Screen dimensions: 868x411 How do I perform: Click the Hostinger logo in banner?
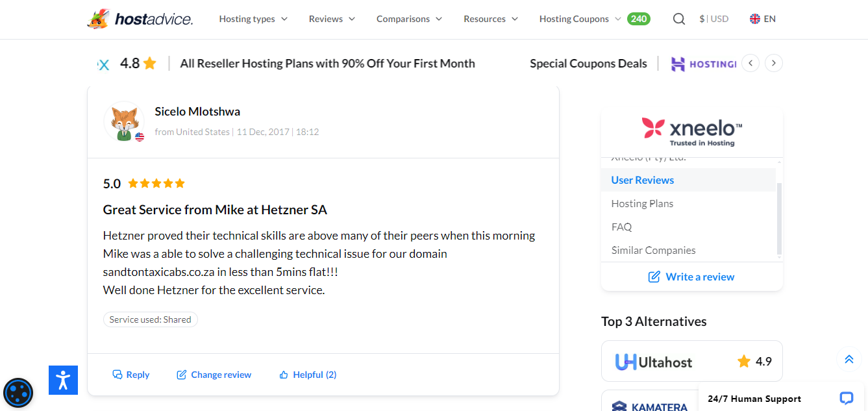pyautogui.click(x=704, y=64)
